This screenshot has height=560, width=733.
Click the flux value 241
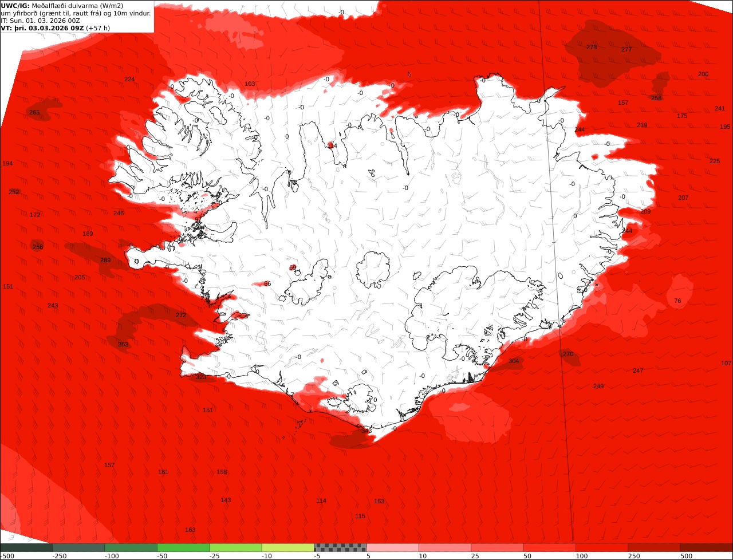(720, 108)
